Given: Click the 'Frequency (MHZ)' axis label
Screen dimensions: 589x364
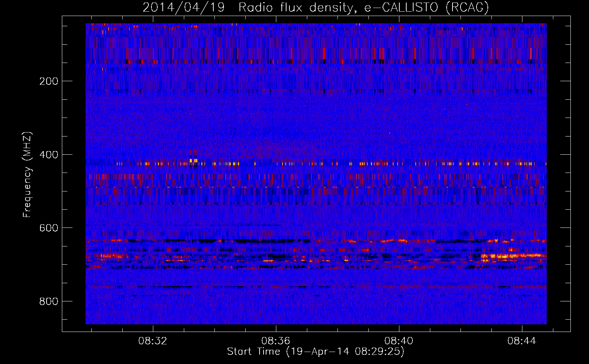Looking at the screenshot, I should pos(27,174).
